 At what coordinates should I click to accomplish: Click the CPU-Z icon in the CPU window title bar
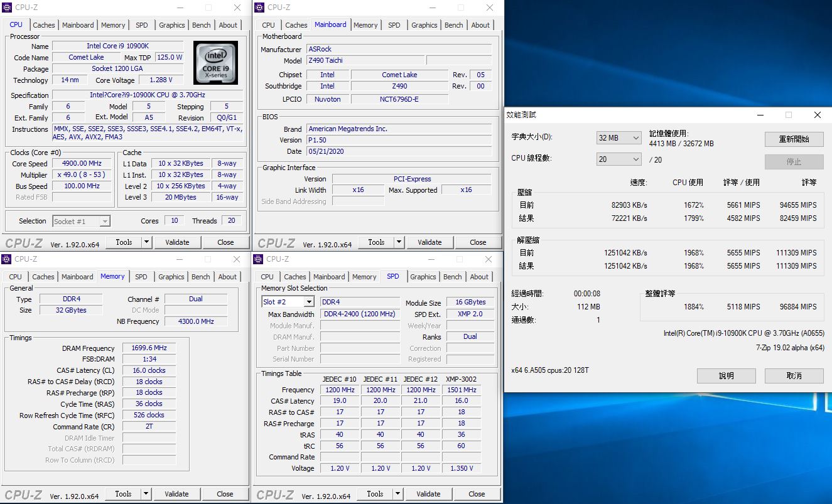pyautogui.click(x=6, y=8)
